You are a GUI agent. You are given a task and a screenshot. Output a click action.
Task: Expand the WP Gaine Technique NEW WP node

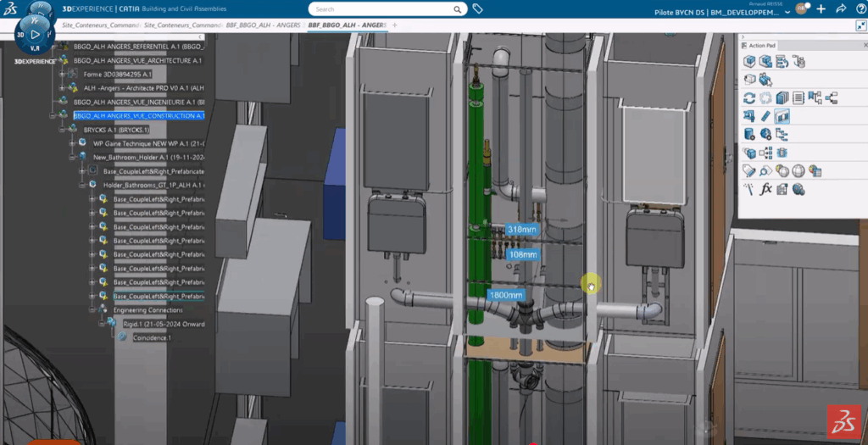pyautogui.click(x=72, y=143)
